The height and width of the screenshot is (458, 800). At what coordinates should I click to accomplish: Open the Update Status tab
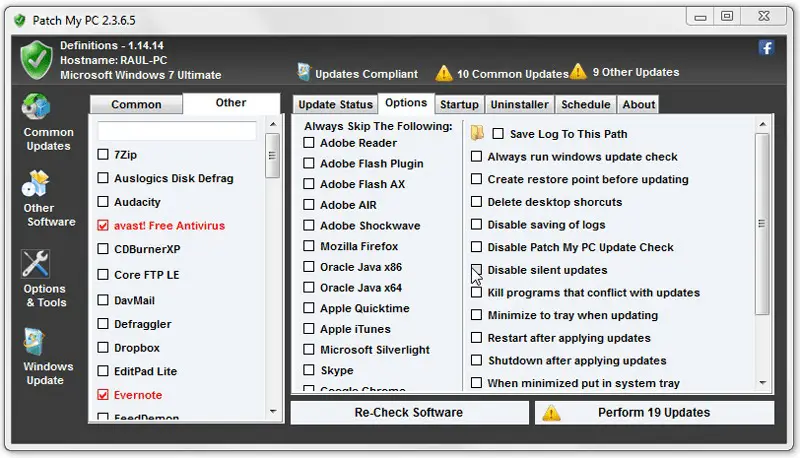click(x=335, y=105)
